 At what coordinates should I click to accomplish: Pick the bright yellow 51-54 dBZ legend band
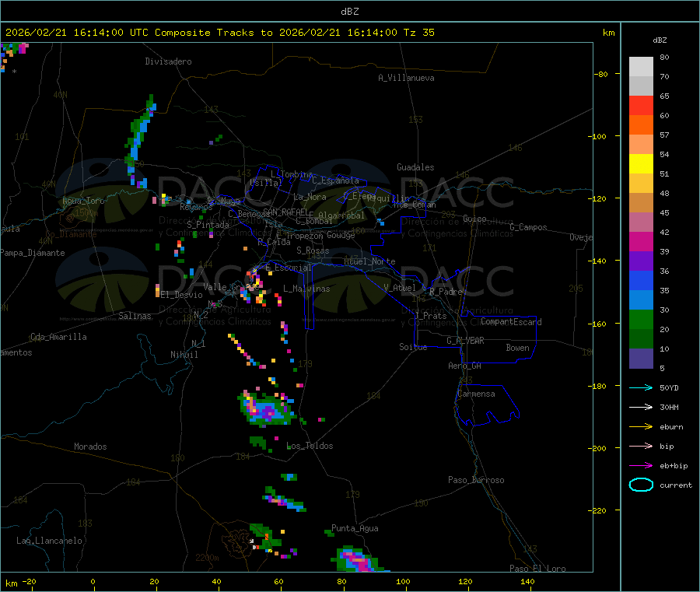point(641,164)
